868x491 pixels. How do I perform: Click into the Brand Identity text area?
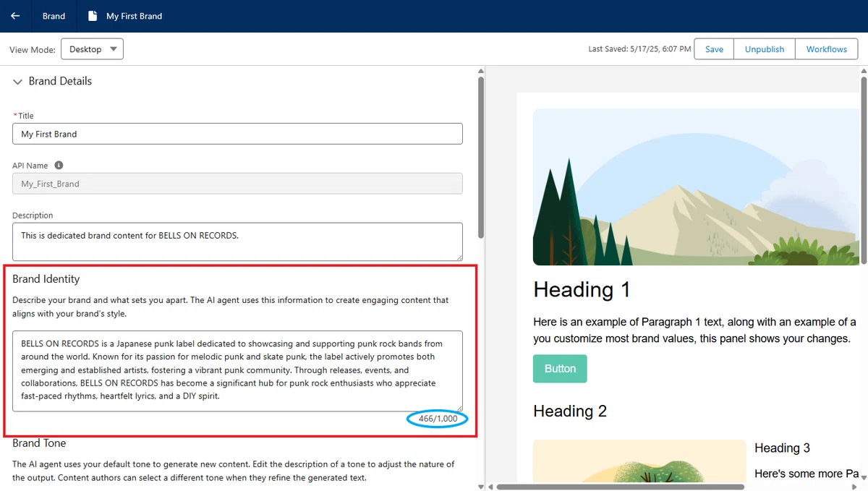point(237,371)
